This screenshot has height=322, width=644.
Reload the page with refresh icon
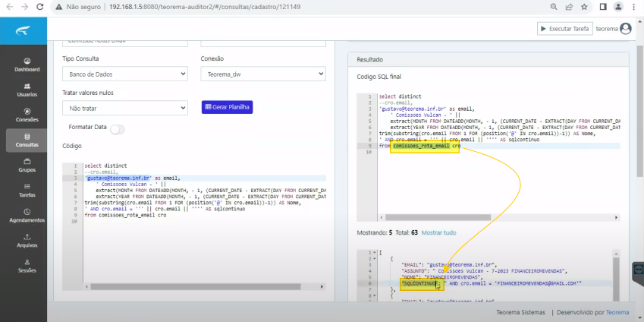click(40, 7)
